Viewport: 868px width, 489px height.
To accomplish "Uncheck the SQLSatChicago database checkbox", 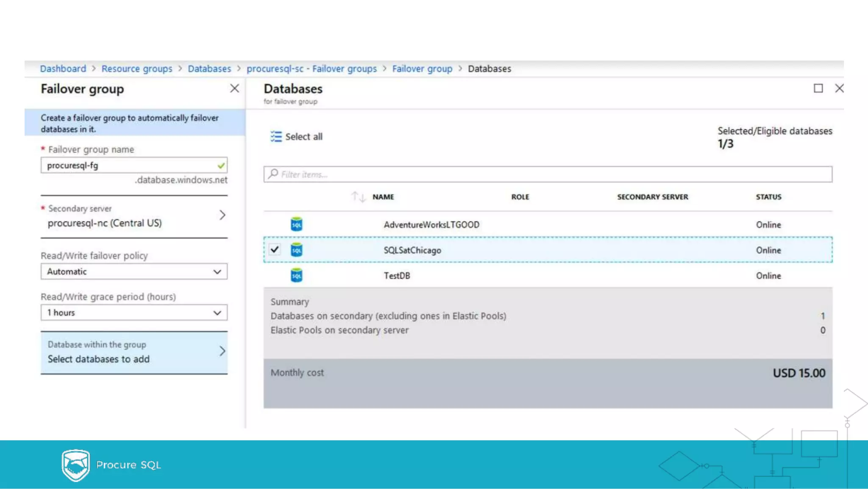I will coord(275,249).
